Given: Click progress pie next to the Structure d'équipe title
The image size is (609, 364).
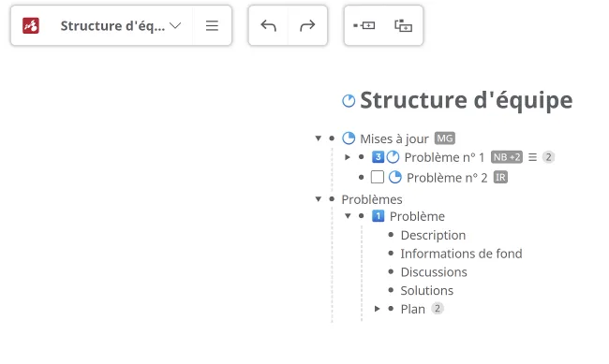Looking at the screenshot, I should tap(349, 101).
